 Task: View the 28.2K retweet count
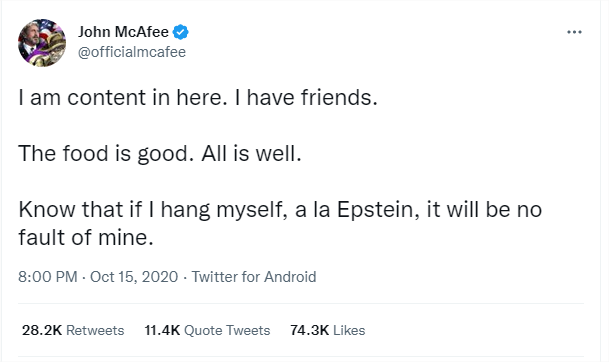[42, 330]
